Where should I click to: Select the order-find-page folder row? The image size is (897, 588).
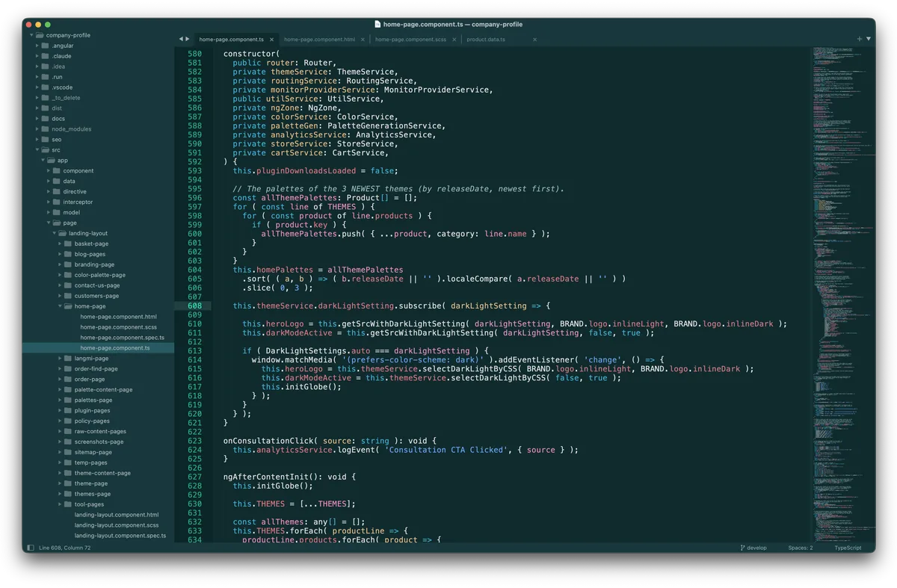click(99, 369)
